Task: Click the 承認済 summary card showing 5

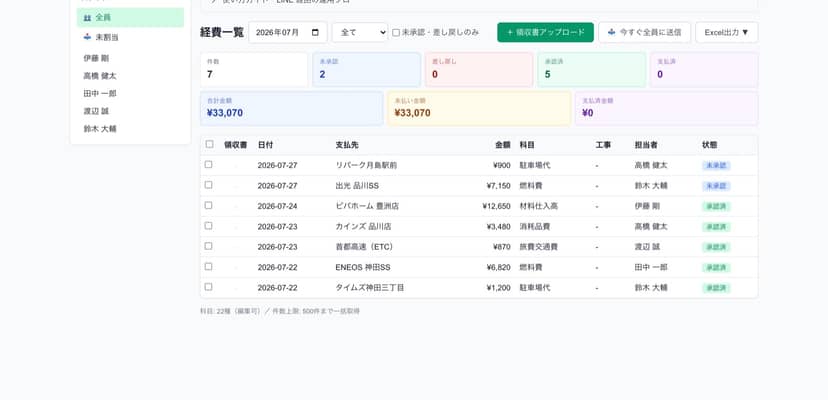Action: (591, 70)
